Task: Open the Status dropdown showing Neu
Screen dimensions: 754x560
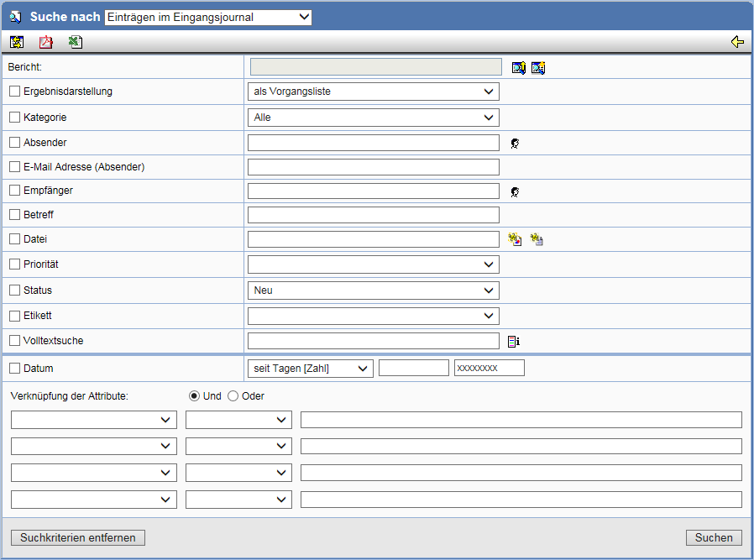Action: (373, 290)
